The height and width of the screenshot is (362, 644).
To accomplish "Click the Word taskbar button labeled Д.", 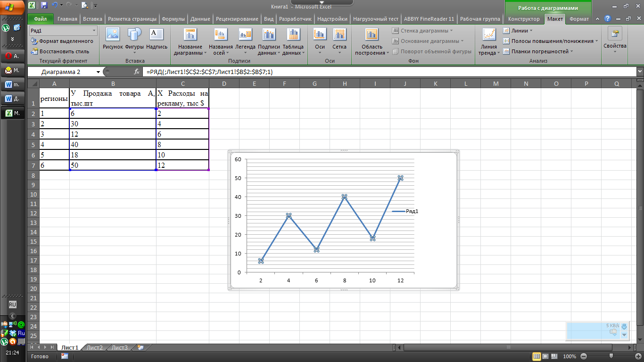I will tap(13, 99).
